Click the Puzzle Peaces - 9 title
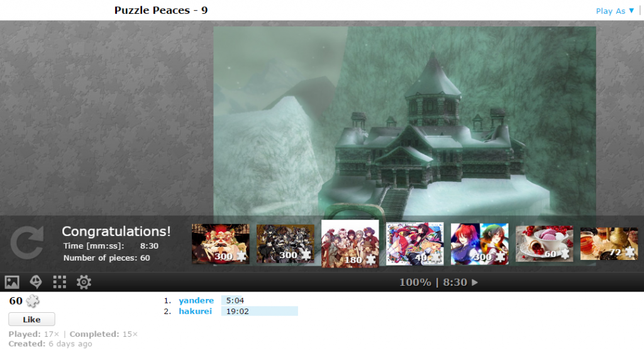Screen dimensions: 644x350 [161, 10]
